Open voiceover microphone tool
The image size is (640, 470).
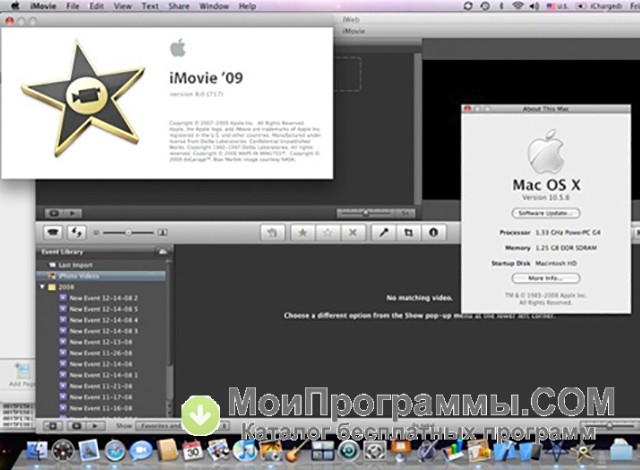[x=383, y=233]
